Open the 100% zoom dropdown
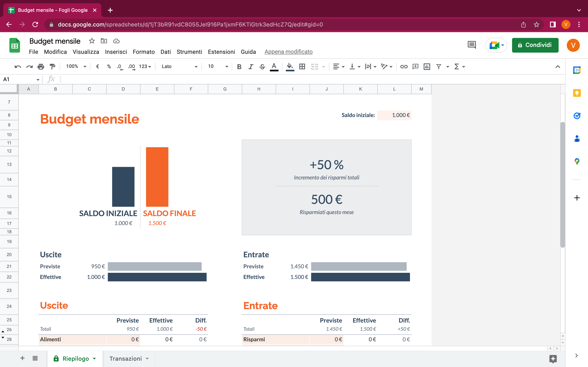Viewport: 588px width, 367px height. coord(76,66)
